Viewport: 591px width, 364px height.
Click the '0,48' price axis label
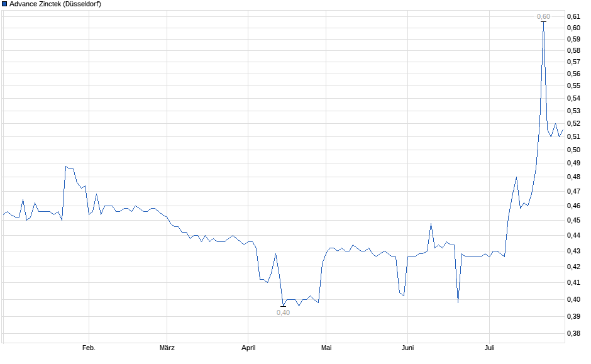(573, 177)
